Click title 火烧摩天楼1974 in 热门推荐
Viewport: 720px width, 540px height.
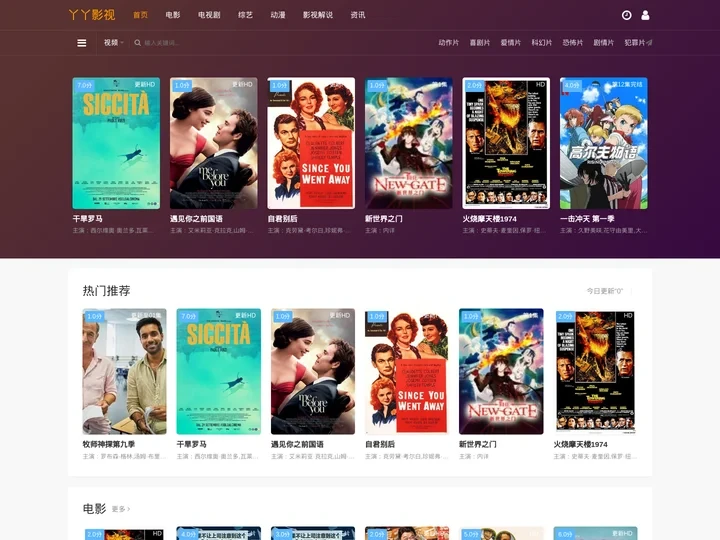coord(580,444)
